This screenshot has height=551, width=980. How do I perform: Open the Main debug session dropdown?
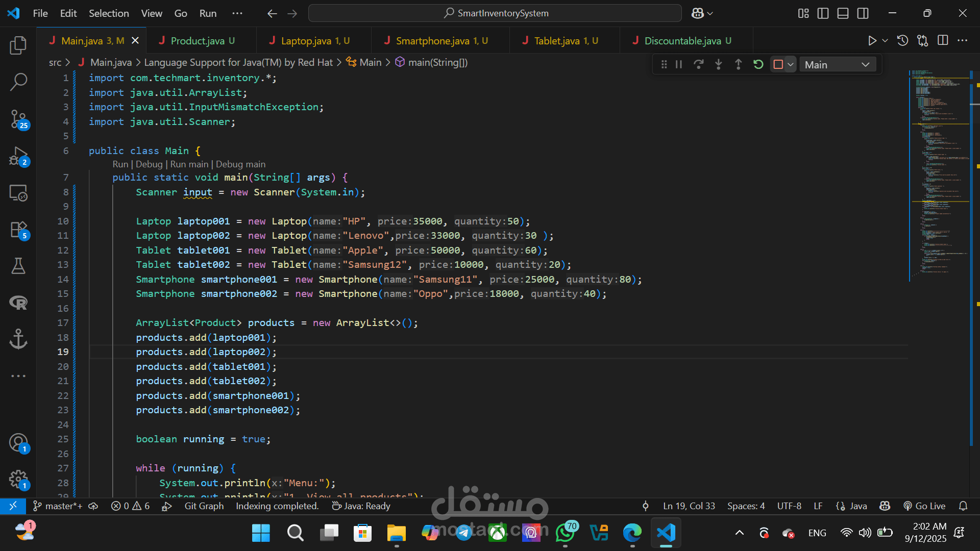point(837,65)
